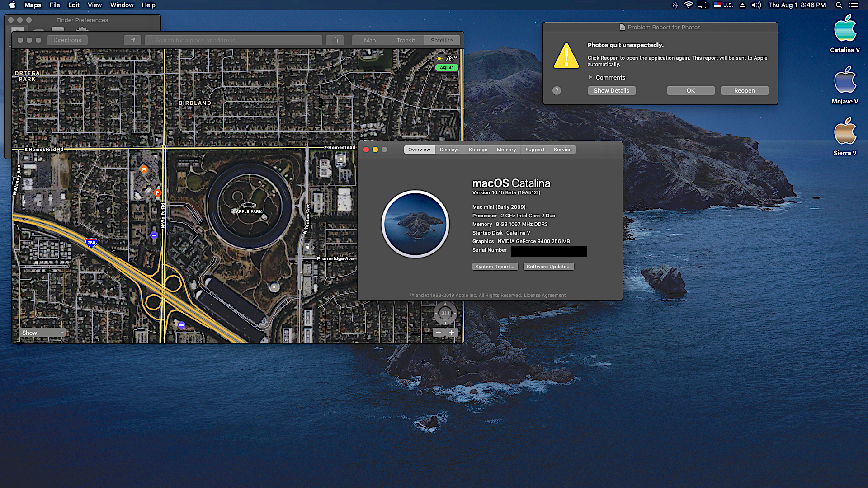Open Spotlight search magnifier icon
The height and width of the screenshot is (488, 868).
click(x=839, y=5)
